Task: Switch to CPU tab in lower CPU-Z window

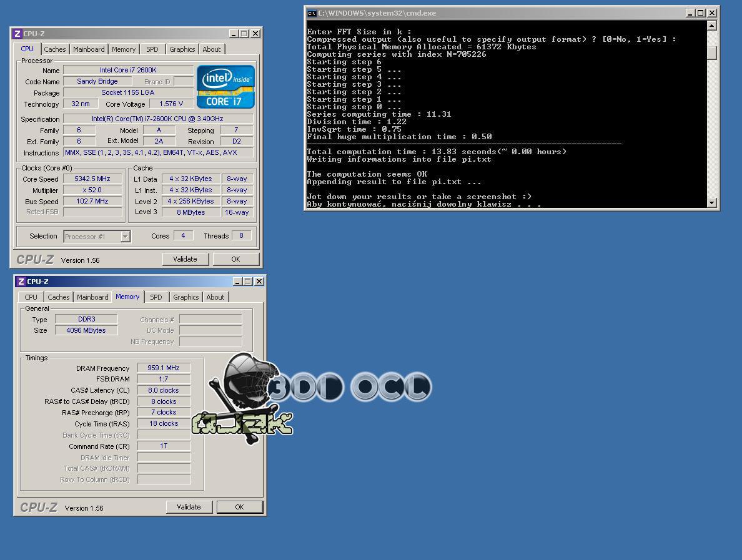Action: tap(31, 297)
